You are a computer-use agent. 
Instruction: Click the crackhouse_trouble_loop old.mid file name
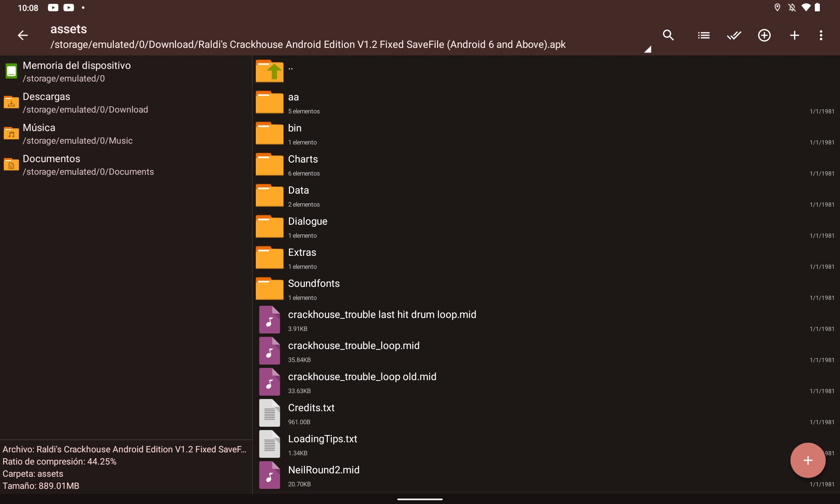[x=362, y=377]
